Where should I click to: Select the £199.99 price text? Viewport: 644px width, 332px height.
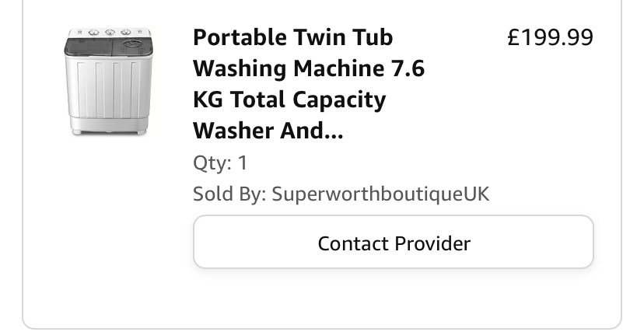(551, 37)
